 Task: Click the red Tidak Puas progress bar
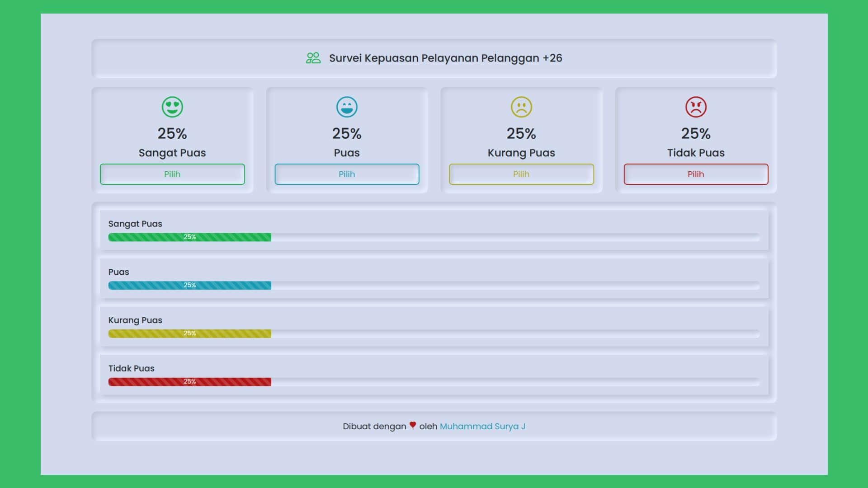click(190, 382)
